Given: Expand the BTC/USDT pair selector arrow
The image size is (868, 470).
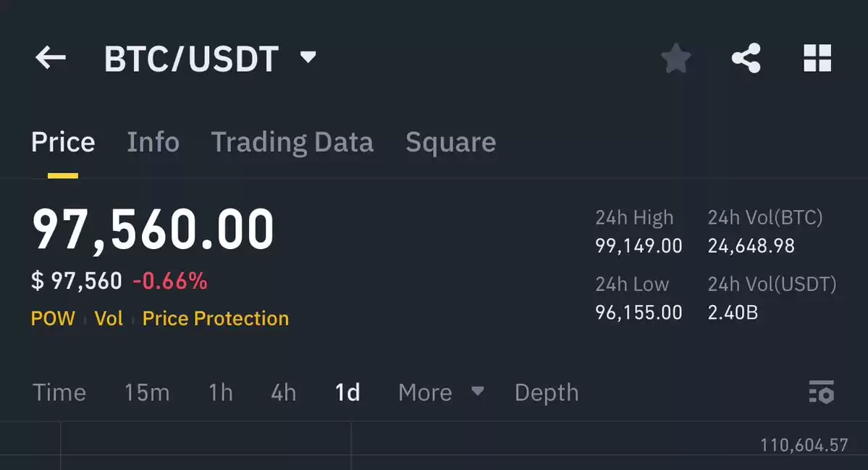Looking at the screenshot, I should (308, 56).
